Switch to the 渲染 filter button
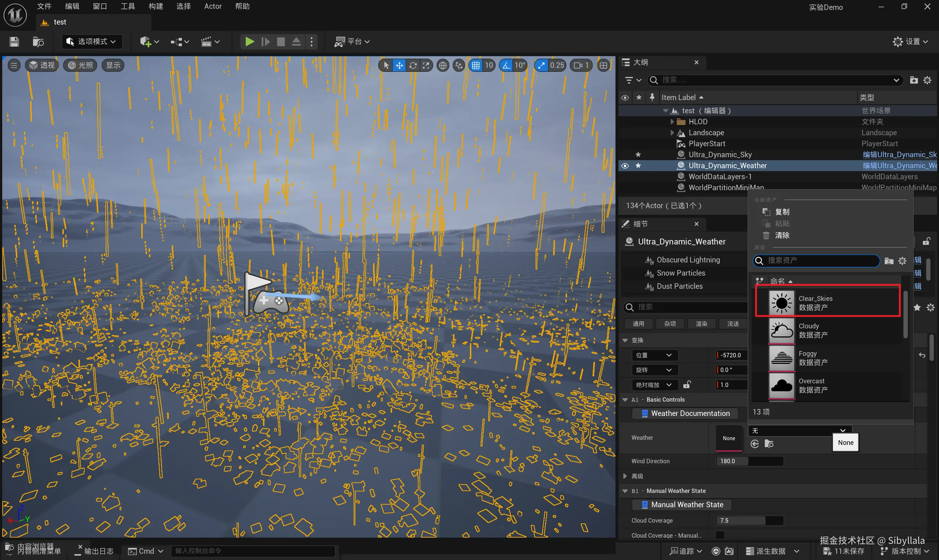Image resolution: width=939 pixels, height=560 pixels. tap(701, 323)
